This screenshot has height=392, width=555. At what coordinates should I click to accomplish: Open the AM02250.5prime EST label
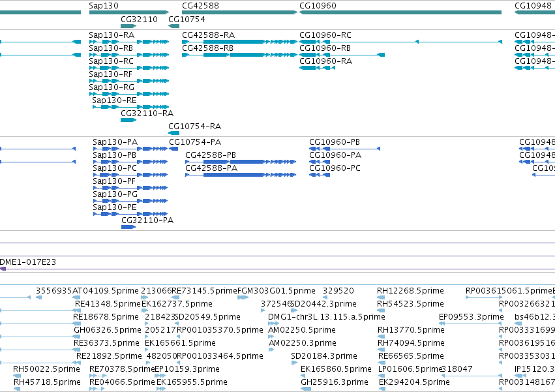pos(302,331)
